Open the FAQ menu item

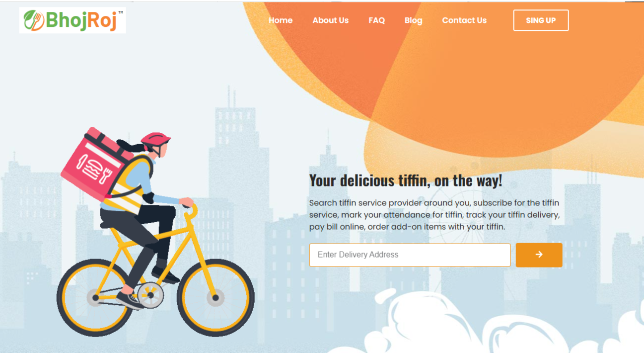[x=377, y=20]
